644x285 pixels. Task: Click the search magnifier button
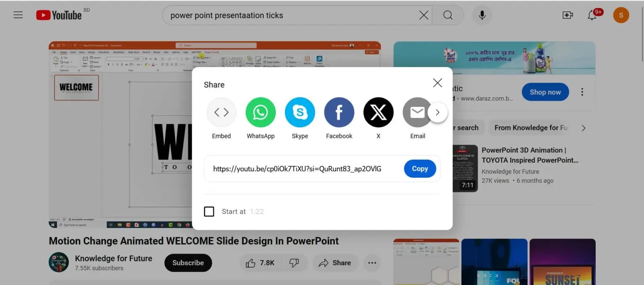448,16
